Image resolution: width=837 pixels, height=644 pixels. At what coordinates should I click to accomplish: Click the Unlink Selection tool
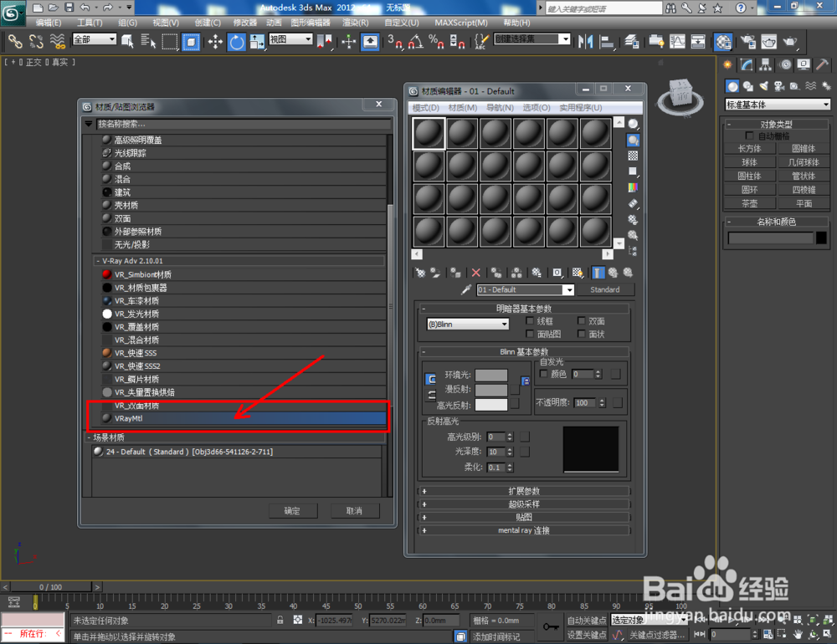tap(36, 42)
